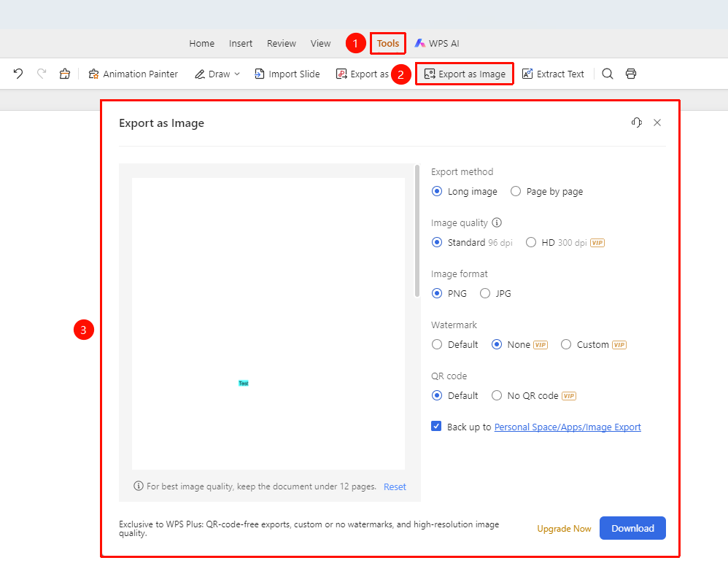Screen dimensions: 728x582
Task: Click the headset support icon in dialog
Action: 637,123
